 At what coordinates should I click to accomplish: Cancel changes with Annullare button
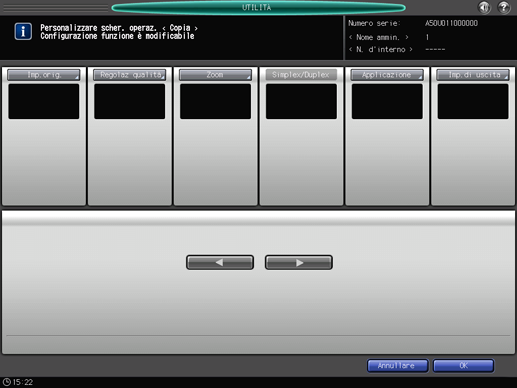click(x=398, y=366)
